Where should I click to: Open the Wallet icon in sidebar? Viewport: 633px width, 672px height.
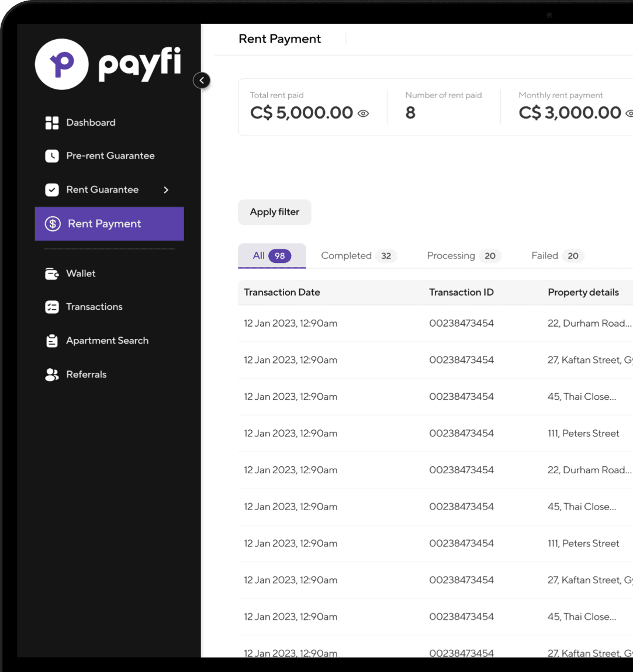[x=52, y=273]
